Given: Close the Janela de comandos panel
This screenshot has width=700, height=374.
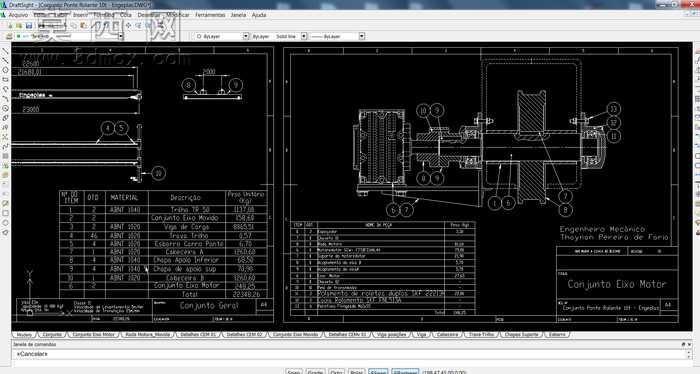Looking at the screenshot, I should (689, 344).
